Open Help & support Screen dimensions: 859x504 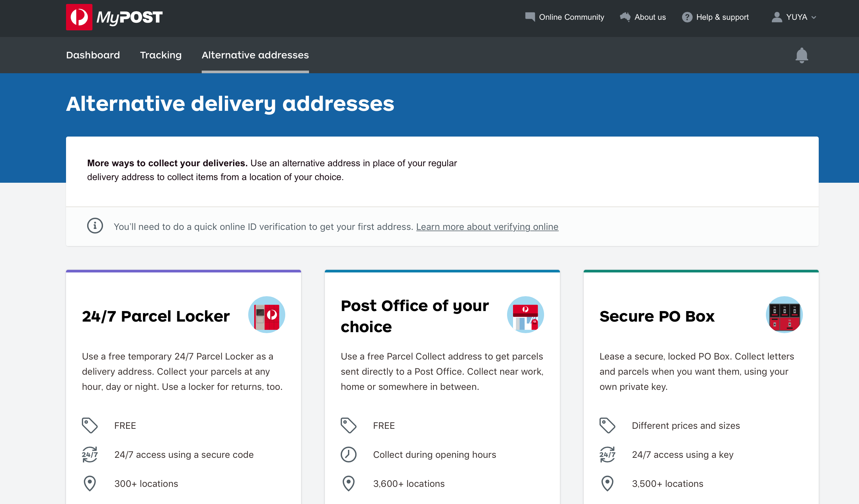pos(722,17)
